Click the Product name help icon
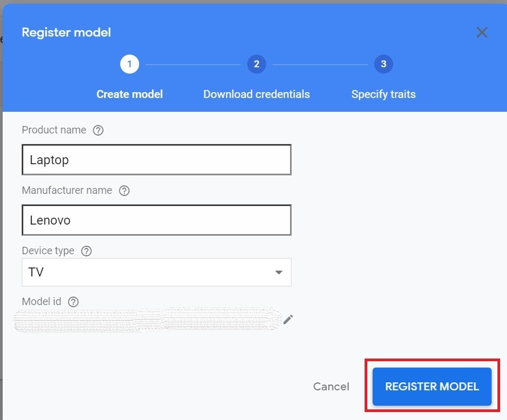The height and width of the screenshot is (420, 507). [x=98, y=130]
